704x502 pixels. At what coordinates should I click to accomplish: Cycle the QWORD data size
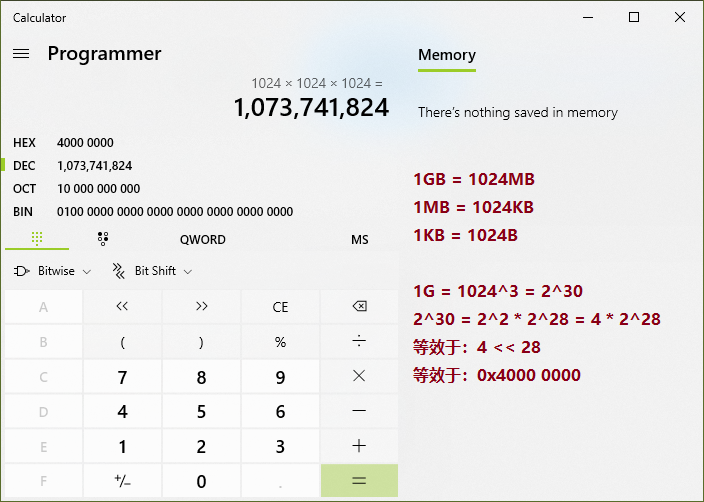202,239
